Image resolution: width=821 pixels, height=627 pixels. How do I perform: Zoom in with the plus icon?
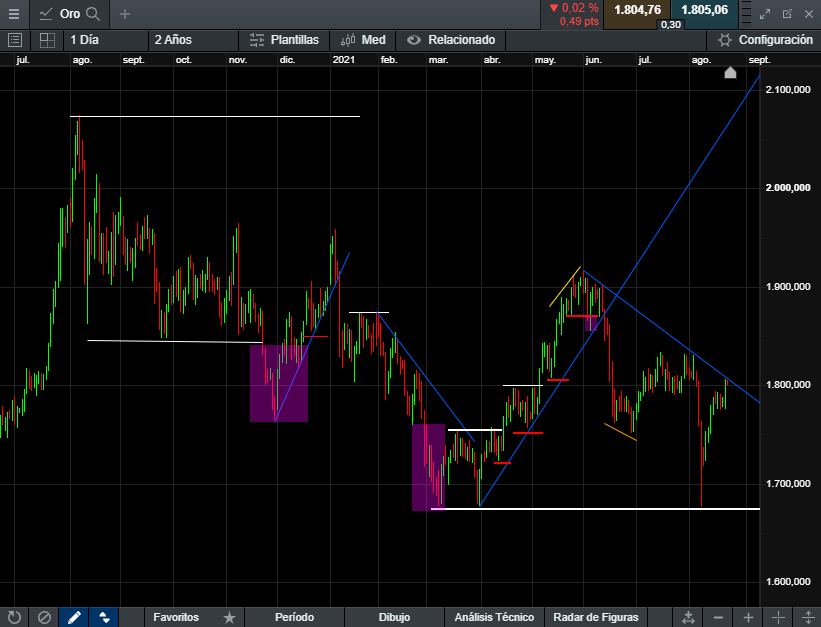pos(748,618)
